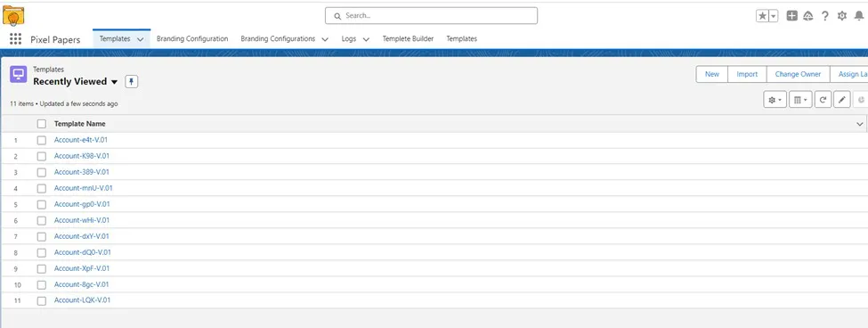Check the box for Account-e4t-V.01
Image resolution: width=868 pixels, height=328 pixels.
click(x=42, y=140)
